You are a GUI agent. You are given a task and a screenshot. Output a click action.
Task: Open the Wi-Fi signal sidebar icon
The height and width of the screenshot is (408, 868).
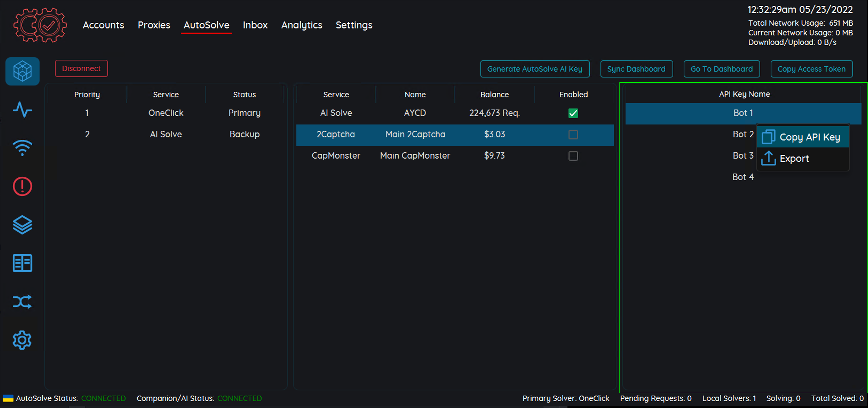coord(22,148)
